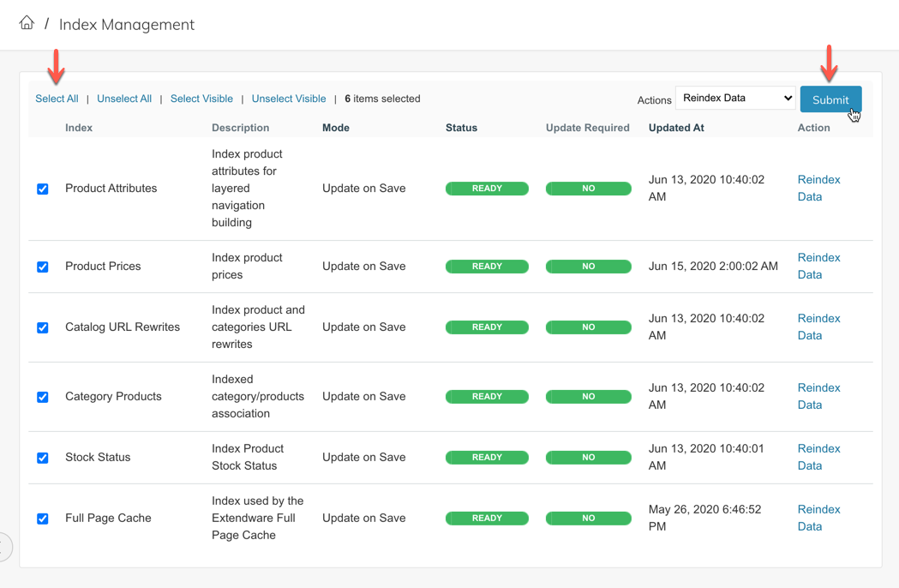Click the Action column header

813,128
